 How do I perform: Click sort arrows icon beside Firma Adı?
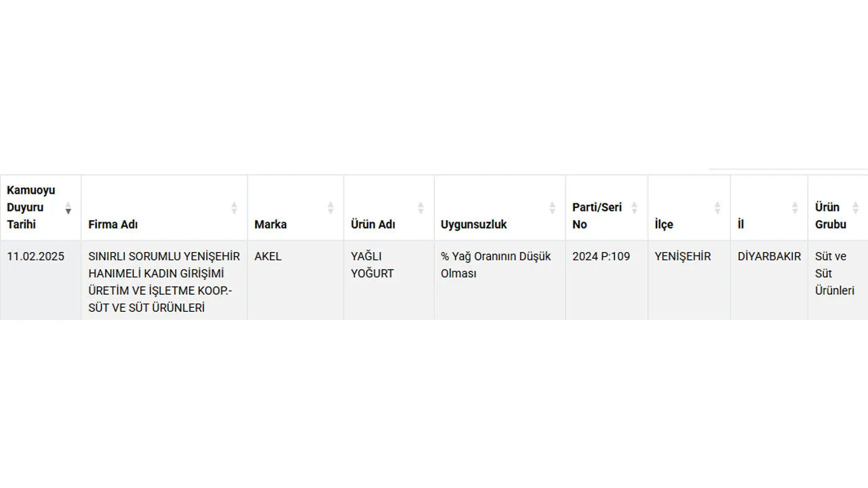(x=234, y=207)
